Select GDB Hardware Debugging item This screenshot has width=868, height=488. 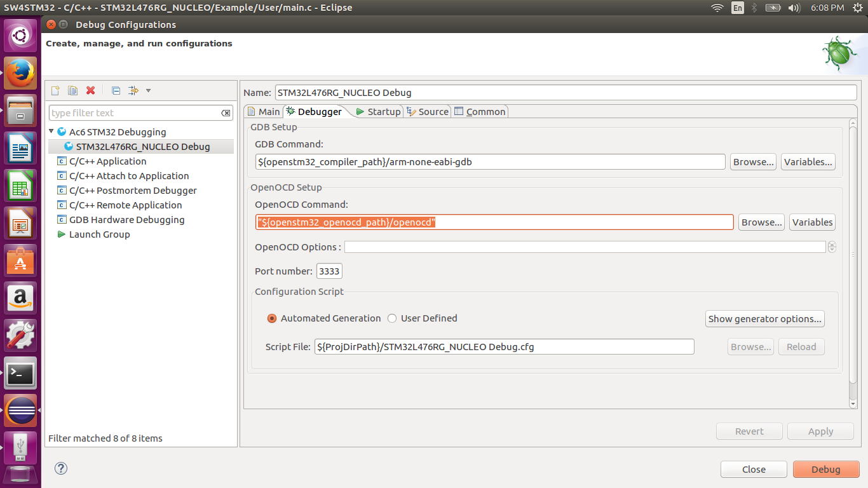pyautogui.click(x=126, y=220)
